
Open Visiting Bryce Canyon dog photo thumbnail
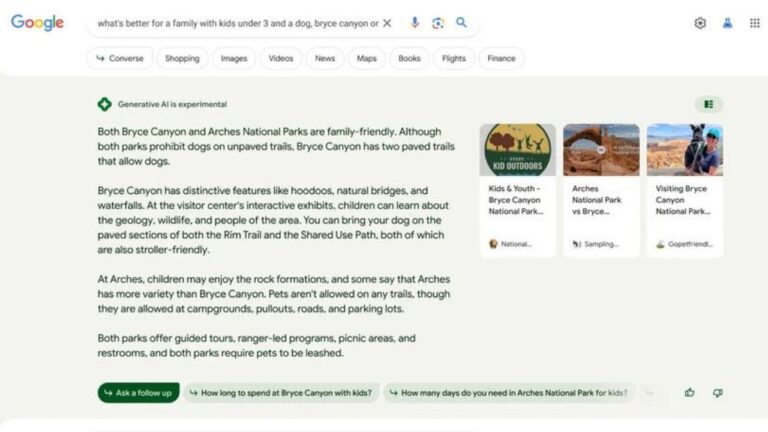pos(685,149)
